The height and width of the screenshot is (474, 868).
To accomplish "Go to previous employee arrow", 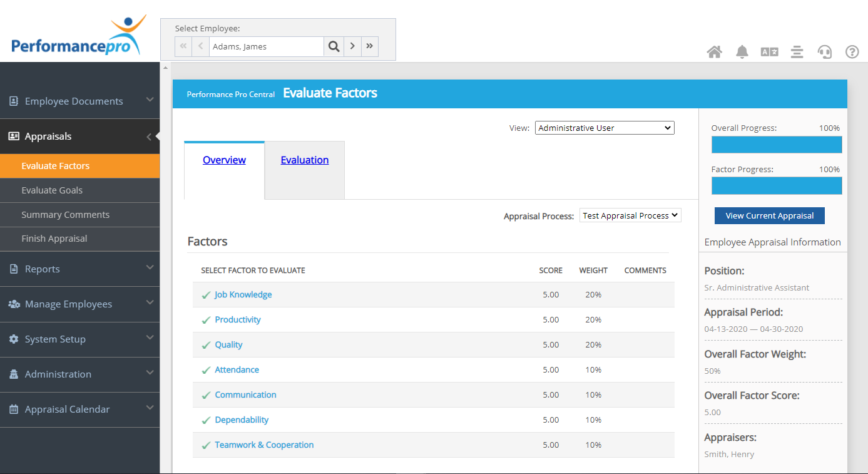I will click(x=201, y=46).
